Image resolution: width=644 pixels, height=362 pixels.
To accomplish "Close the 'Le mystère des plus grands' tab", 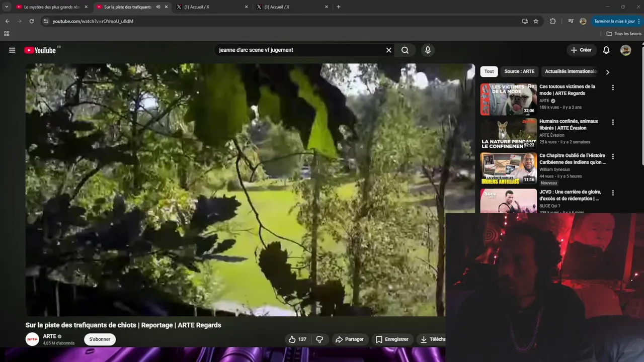I will pos(86,7).
